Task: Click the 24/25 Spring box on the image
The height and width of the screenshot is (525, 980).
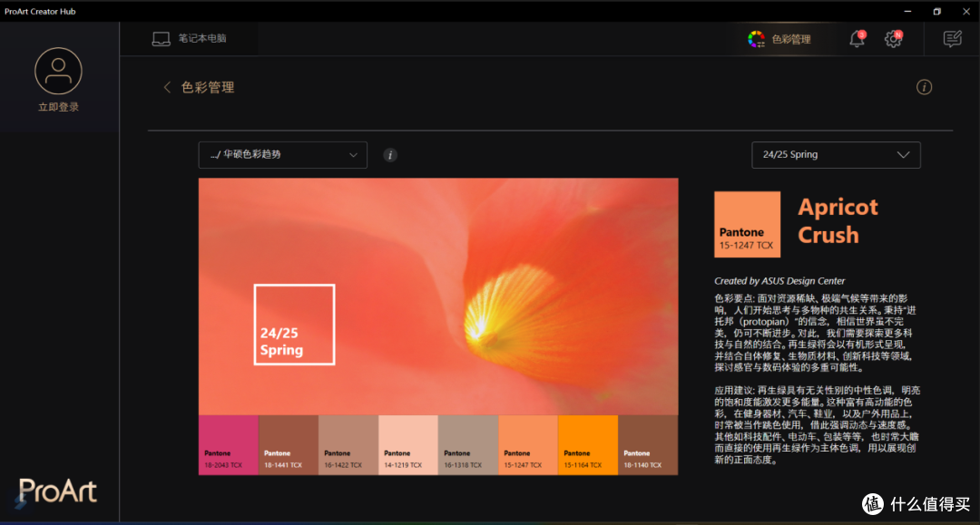Action: (x=294, y=325)
